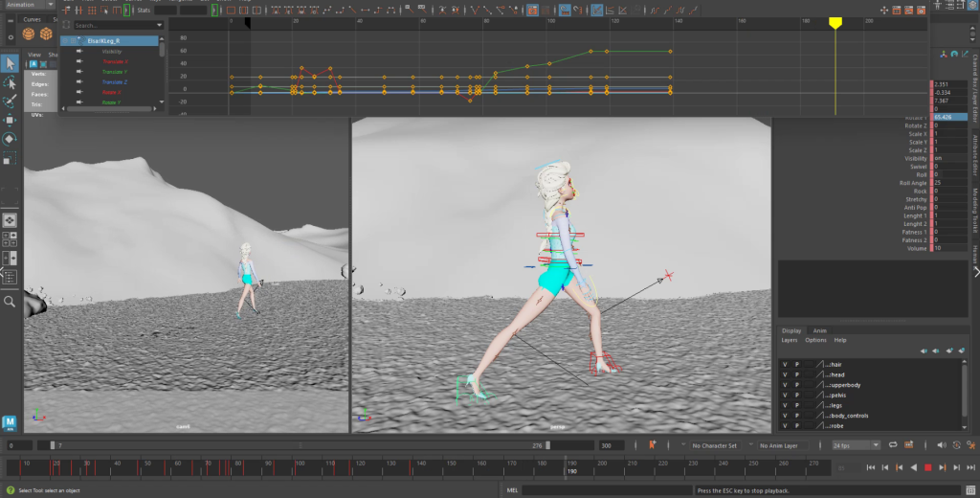Open outliner Search filter dropdown arrow

pos(160,25)
